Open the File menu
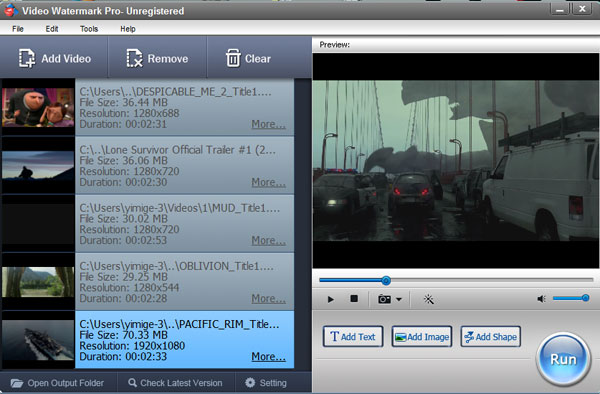This screenshot has height=394, width=600. pyautogui.click(x=18, y=29)
